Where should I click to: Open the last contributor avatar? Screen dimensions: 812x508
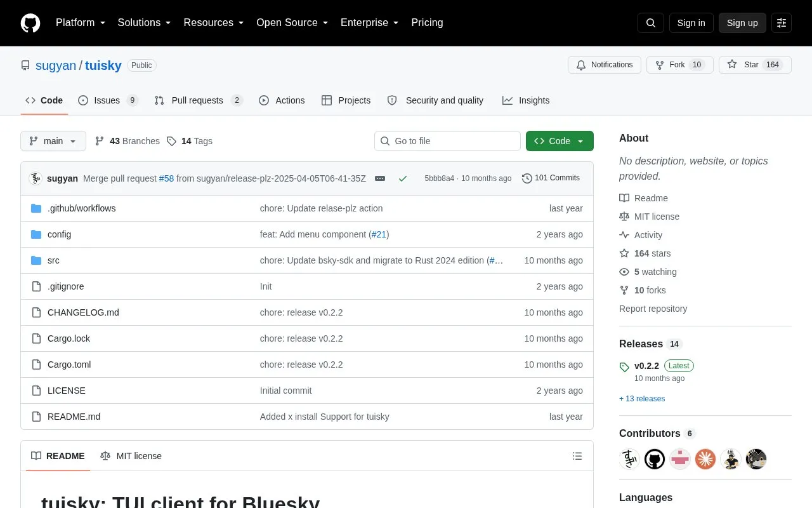tap(756, 459)
